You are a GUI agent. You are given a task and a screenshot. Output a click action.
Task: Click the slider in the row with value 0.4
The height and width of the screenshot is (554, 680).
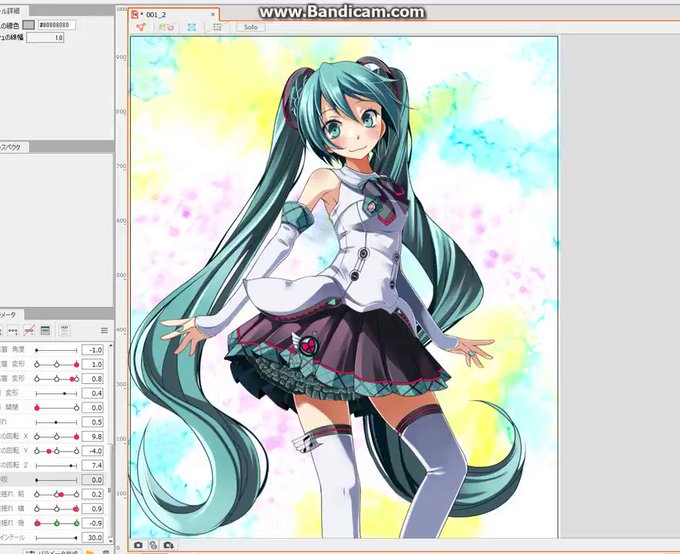[56, 393]
